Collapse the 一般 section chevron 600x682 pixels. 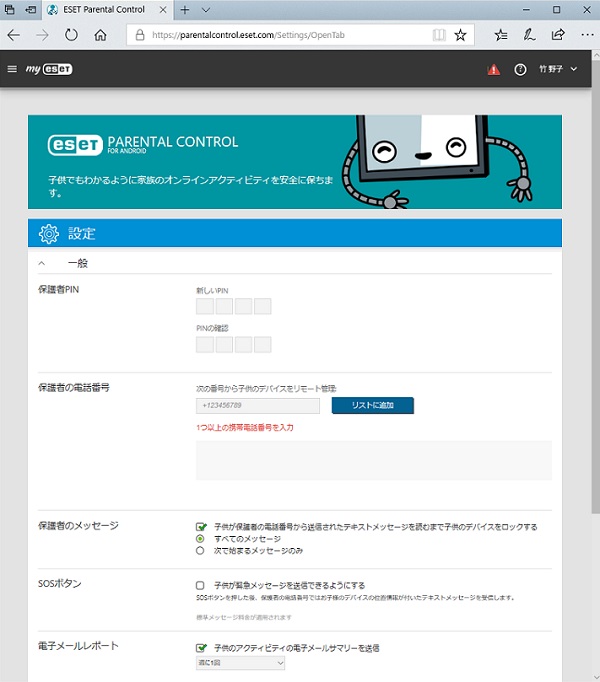pyautogui.click(x=42, y=263)
